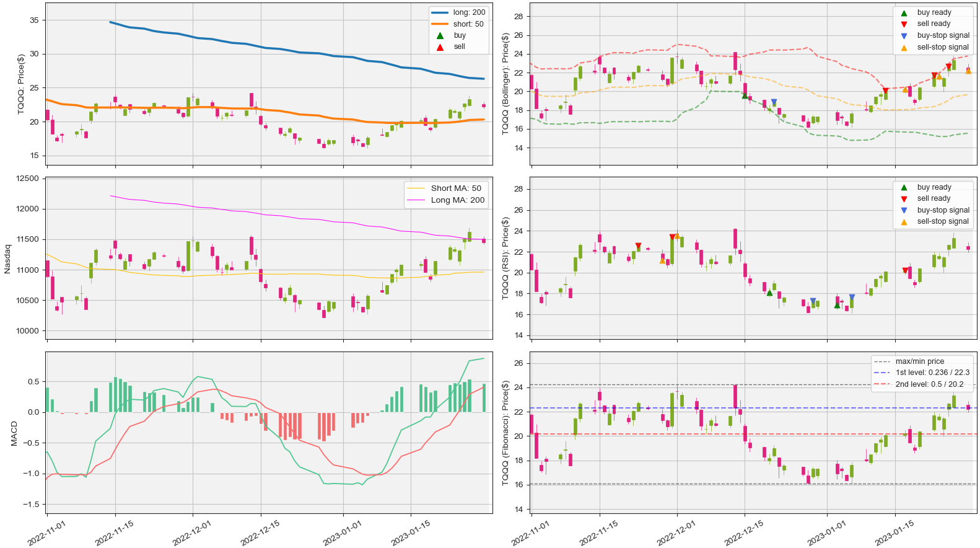
Task: Click green buy triangle in TQQQ price legend
Action: tap(440, 35)
